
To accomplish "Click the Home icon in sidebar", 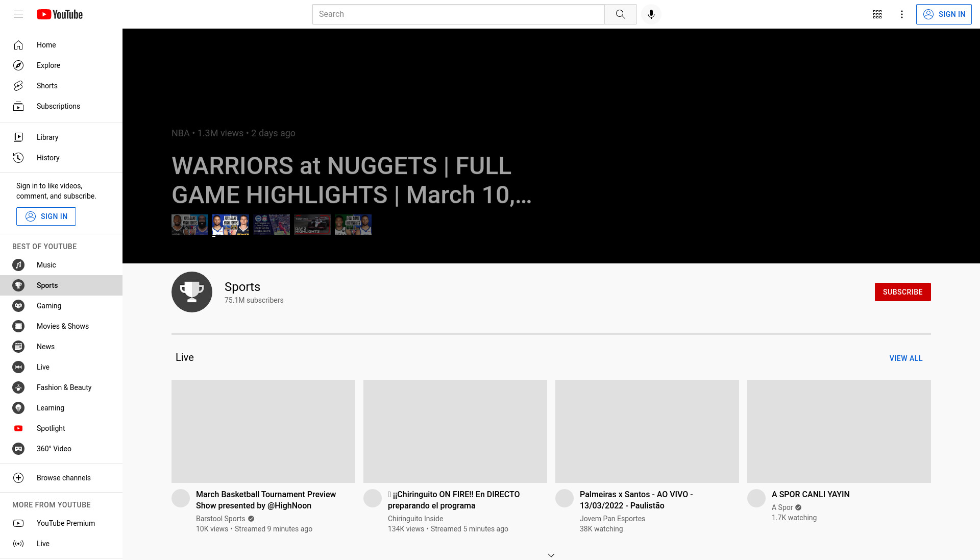I will coord(18,45).
